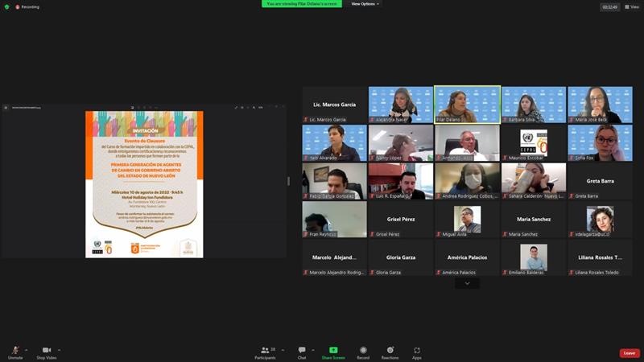Click the Unmute microphone icon
This screenshot has width=644, height=362.
click(15, 350)
